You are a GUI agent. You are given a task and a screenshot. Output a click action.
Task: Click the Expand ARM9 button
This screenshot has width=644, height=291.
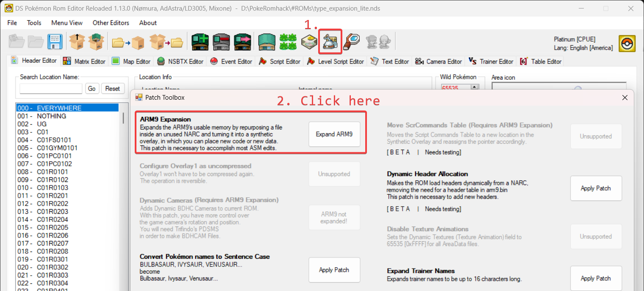tap(334, 134)
